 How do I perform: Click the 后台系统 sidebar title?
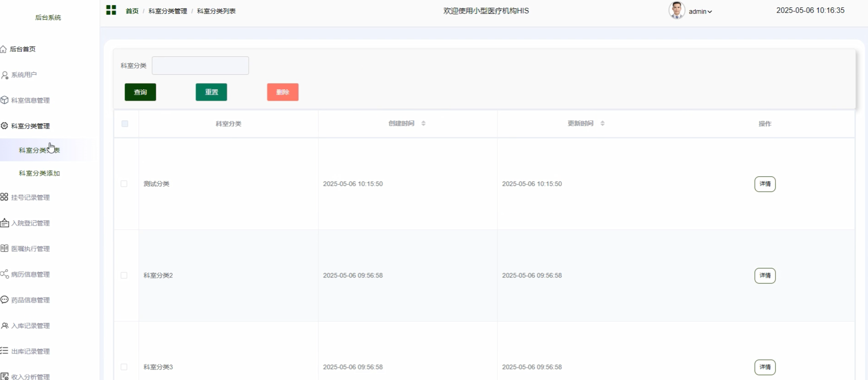point(48,17)
